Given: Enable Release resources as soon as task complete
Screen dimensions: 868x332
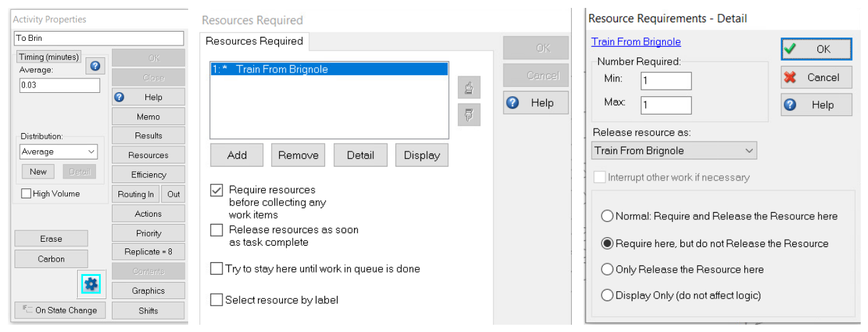Looking at the screenshot, I should pyautogui.click(x=217, y=230).
